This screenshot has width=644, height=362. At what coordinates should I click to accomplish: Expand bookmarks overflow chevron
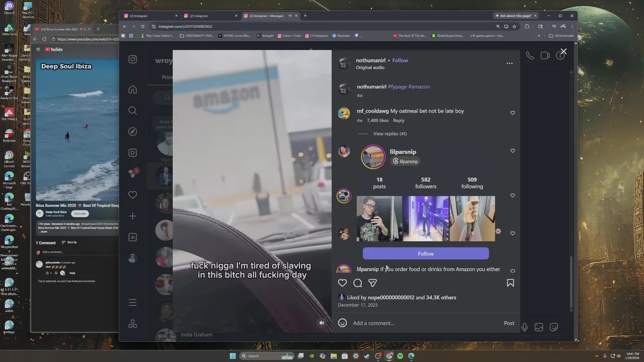point(539,36)
